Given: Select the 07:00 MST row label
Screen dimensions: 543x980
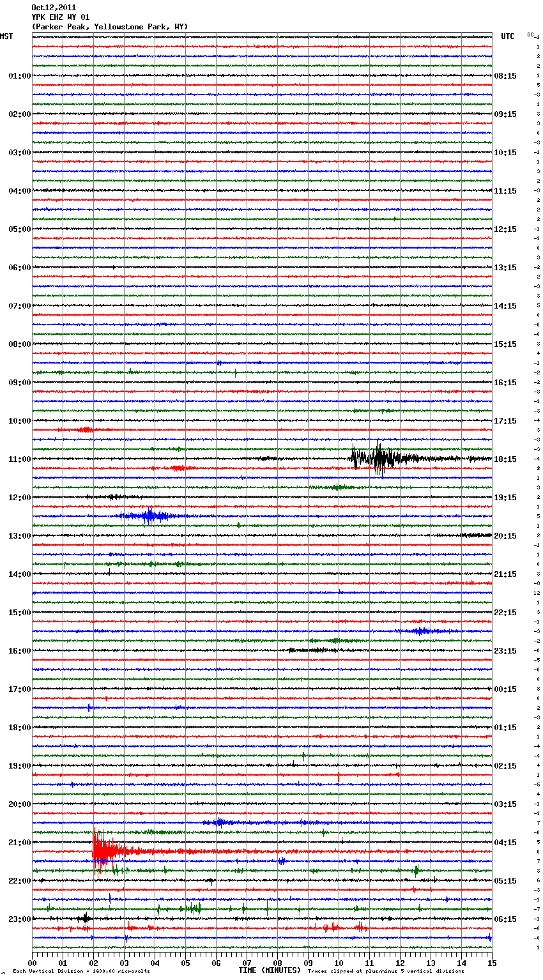Looking at the screenshot, I should 19,306.
